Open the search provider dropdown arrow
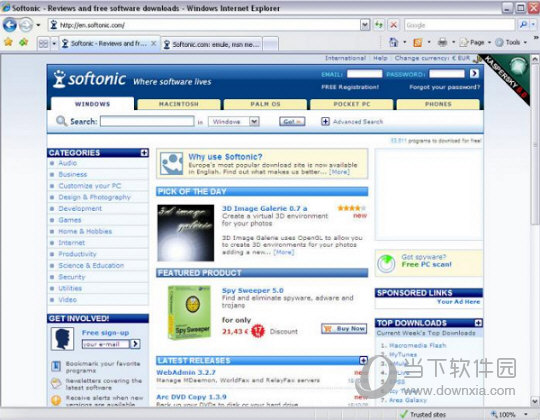Screen dimensions: 540x420 (x=533, y=25)
